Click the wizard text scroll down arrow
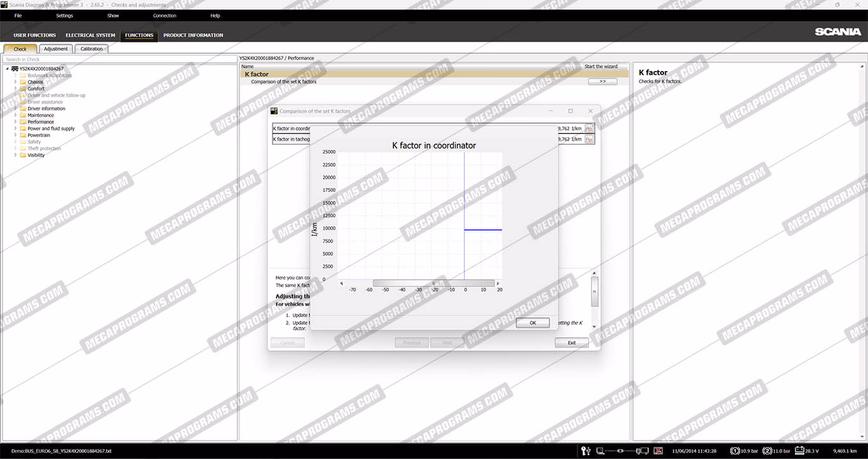 click(594, 326)
